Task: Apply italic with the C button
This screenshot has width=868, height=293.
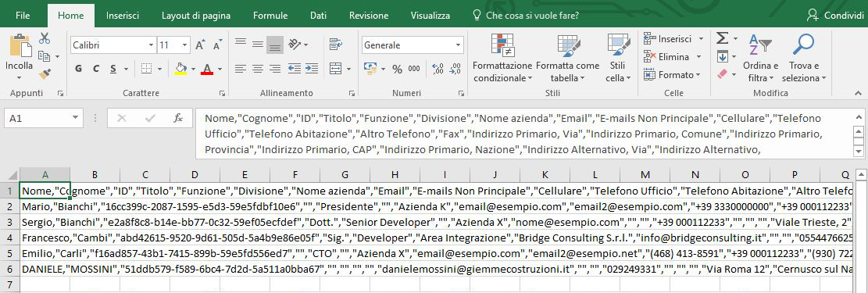Action: point(96,69)
